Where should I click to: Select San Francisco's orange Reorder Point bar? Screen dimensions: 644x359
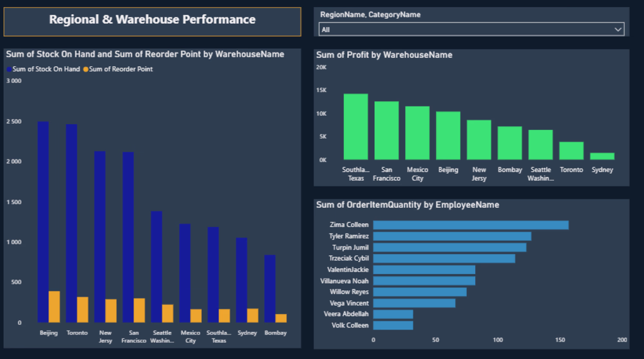(139, 311)
